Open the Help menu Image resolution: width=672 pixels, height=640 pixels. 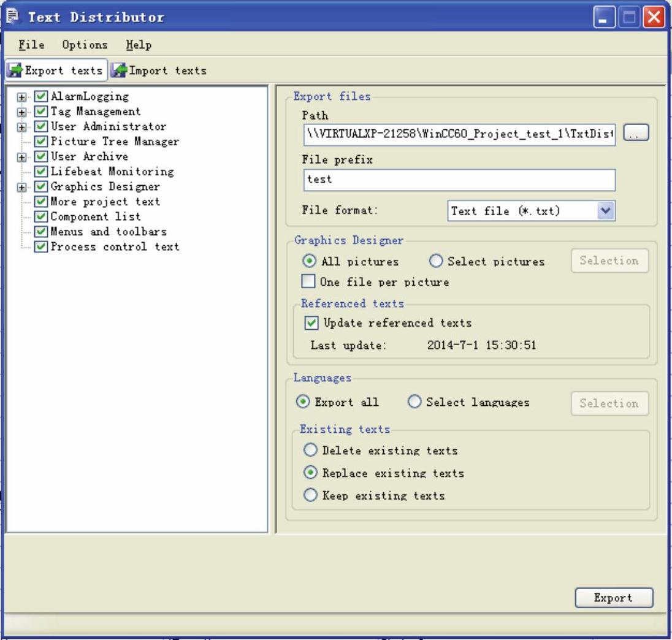(139, 45)
